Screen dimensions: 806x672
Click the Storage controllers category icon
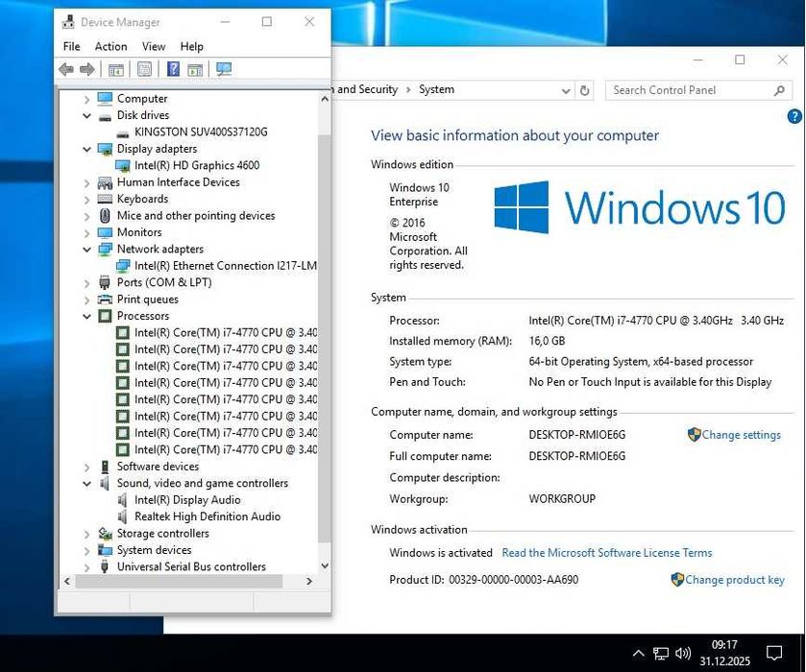click(105, 534)
